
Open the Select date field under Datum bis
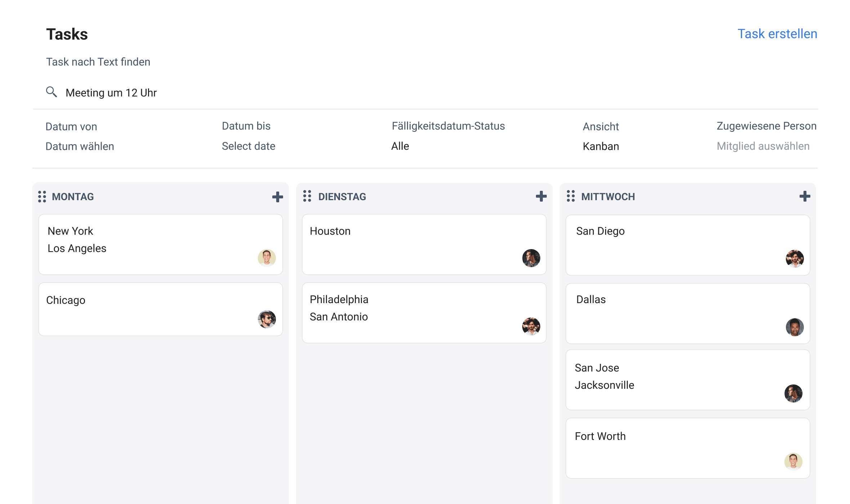click(249, 146)
